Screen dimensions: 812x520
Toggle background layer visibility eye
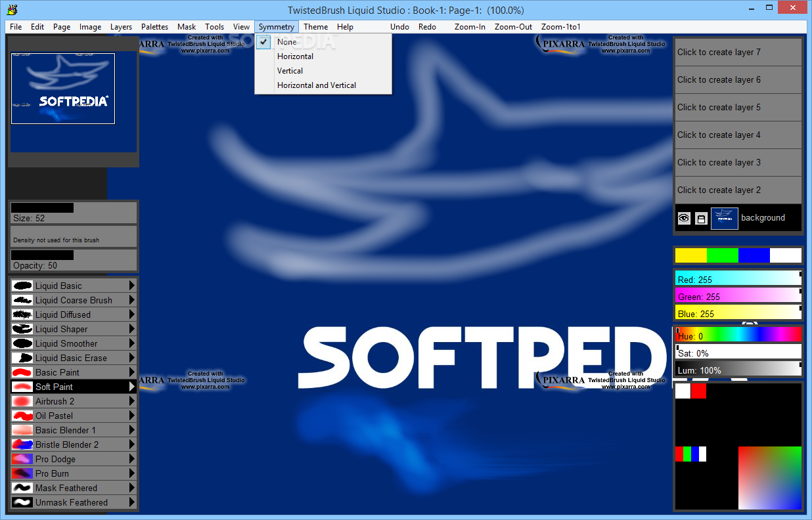(x=684, y=218)
